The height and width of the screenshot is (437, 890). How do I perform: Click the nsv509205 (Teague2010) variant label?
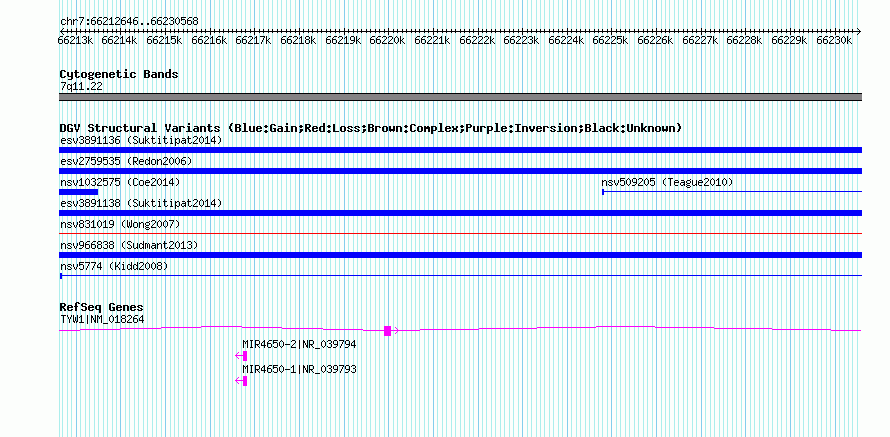[x=667, y=182]
